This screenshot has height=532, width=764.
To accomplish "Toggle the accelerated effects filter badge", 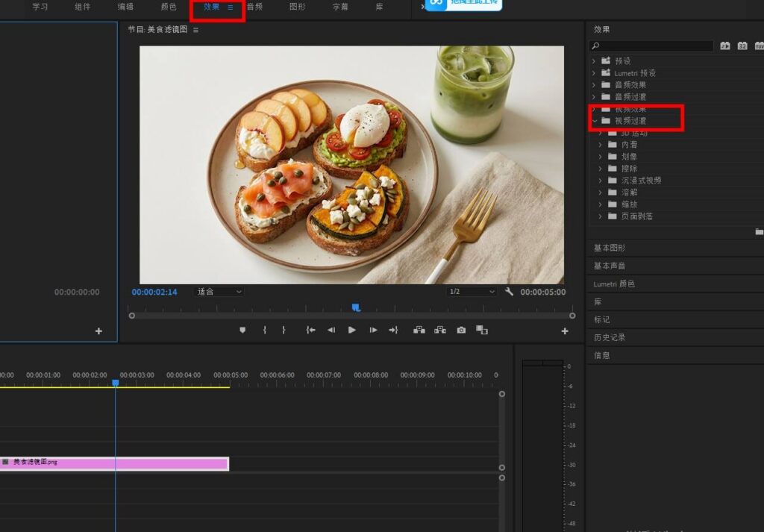I will tap(725, 46).
